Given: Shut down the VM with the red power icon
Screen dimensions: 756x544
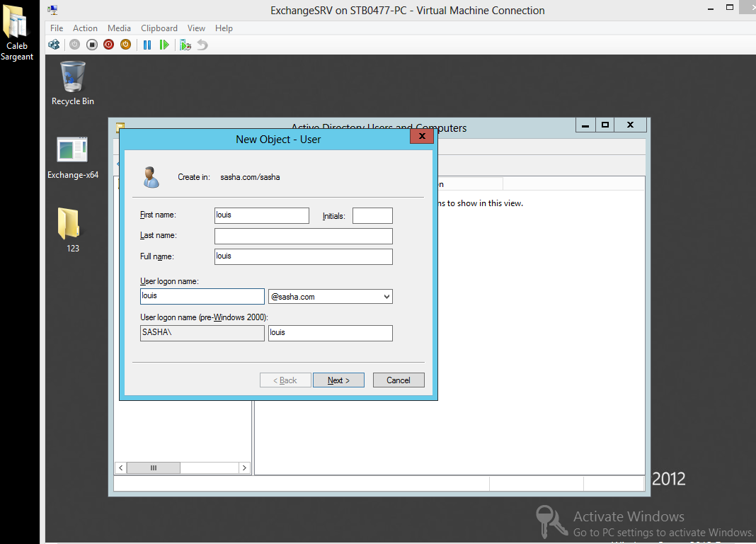Looking at the screenshot, I should [x=108, y=45].
